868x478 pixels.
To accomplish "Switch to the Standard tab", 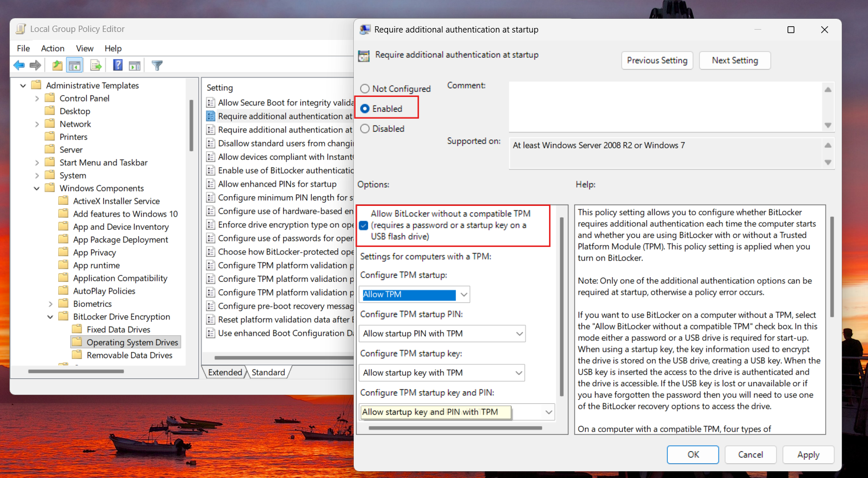I will pyautogui.click(x=268, y=372).
